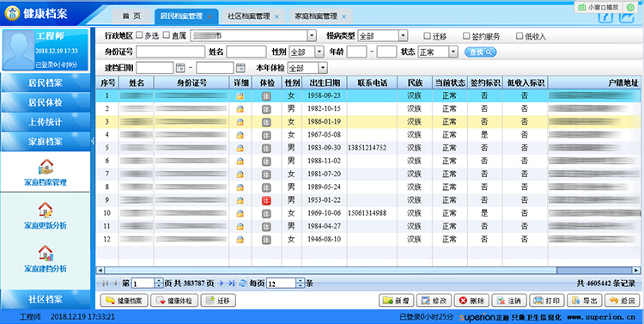Open detail icon for row 5
This screenshot has width=644, height=324.
click(x=240, y=148)
